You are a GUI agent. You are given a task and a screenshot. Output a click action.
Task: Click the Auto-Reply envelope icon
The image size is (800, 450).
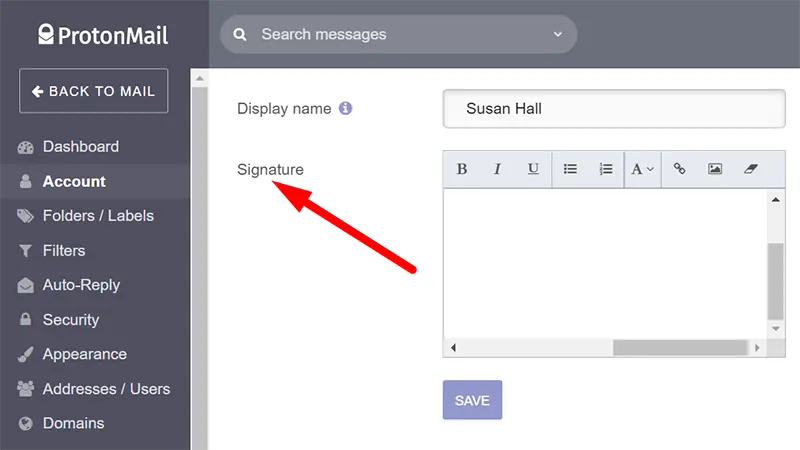[26, 285]
